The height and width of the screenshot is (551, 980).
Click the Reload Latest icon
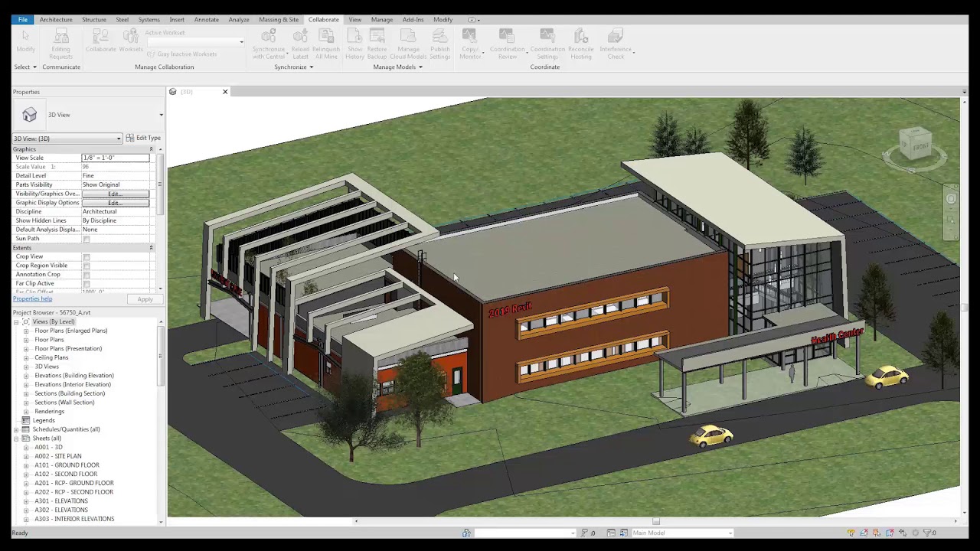[300, 37]
